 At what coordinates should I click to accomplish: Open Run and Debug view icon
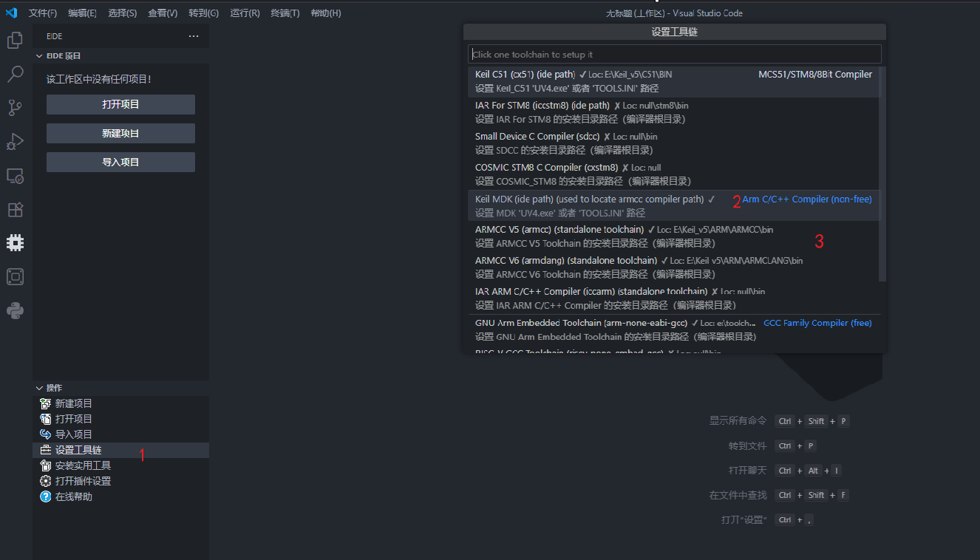click(15, 141)
